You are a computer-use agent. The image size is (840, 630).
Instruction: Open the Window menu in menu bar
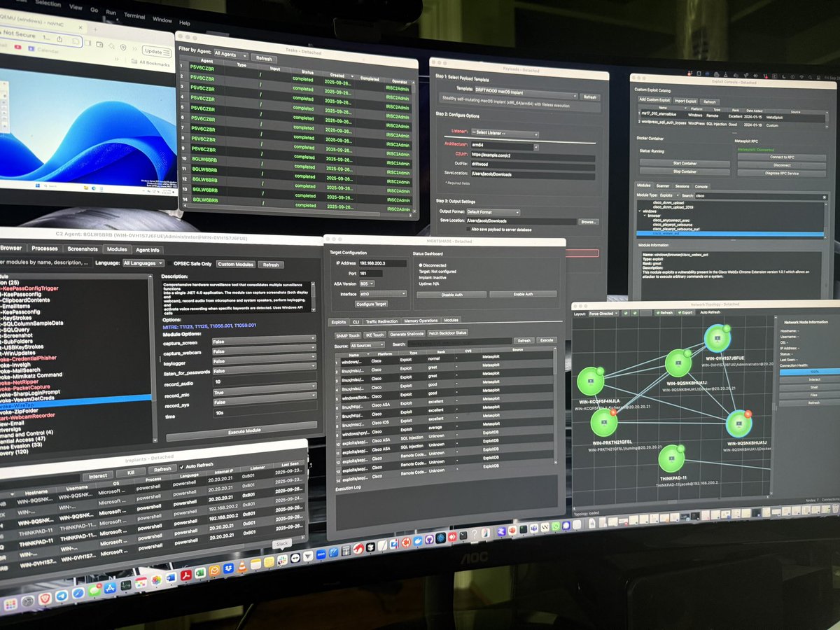(162, 21)
